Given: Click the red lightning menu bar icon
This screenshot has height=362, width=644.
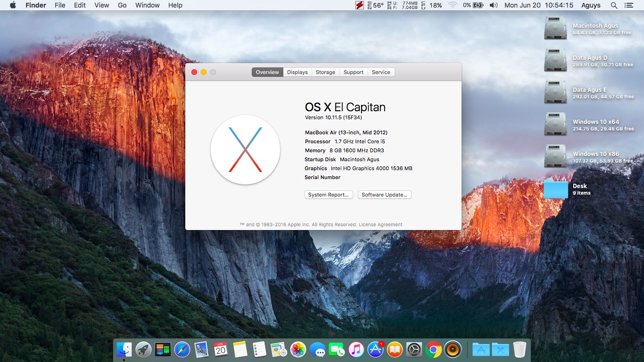Looking at the screenshot, I should pyautogui.click(x=360, y=5).
